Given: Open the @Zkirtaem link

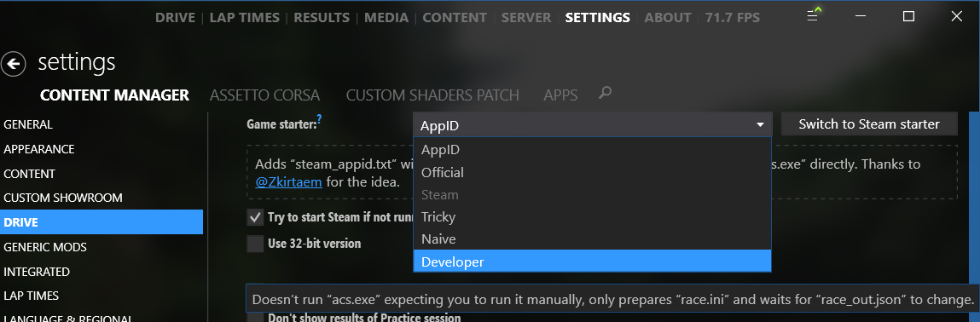Looking at the screenshot, I should [x=289, y=182].
